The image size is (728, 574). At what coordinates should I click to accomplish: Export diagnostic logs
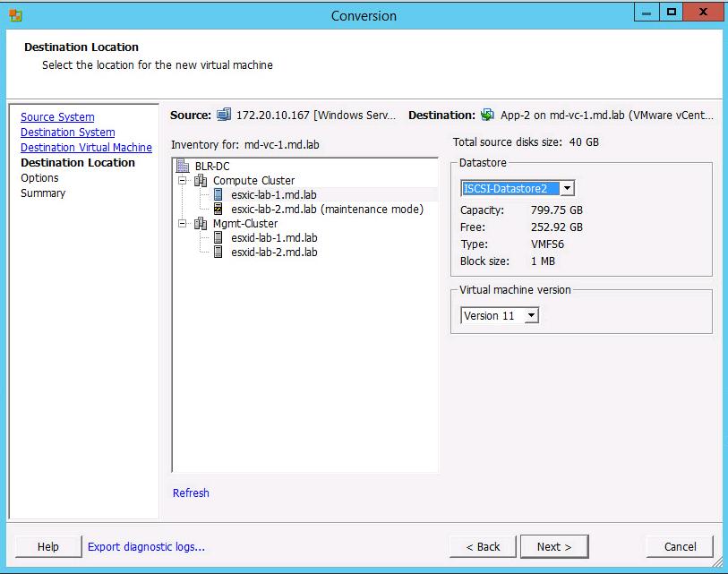(x=146, y=546)
